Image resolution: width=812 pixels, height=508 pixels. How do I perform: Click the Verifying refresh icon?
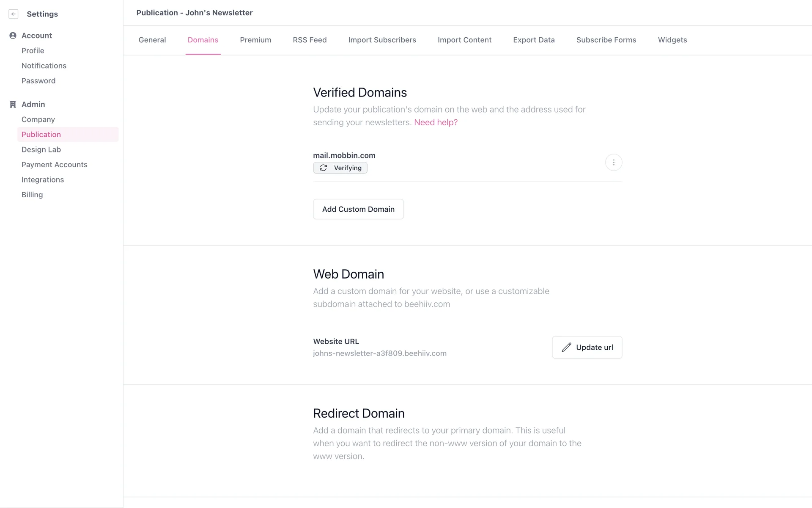(323, 168)
